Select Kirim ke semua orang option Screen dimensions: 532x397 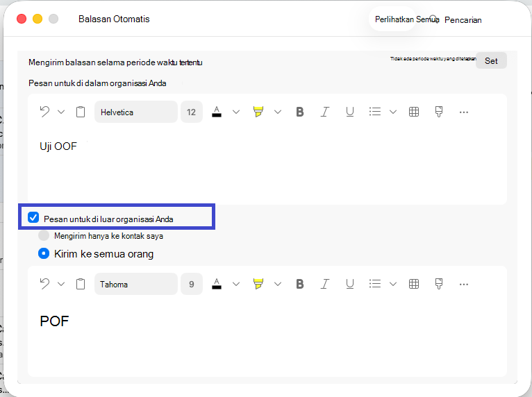point(44,253)
